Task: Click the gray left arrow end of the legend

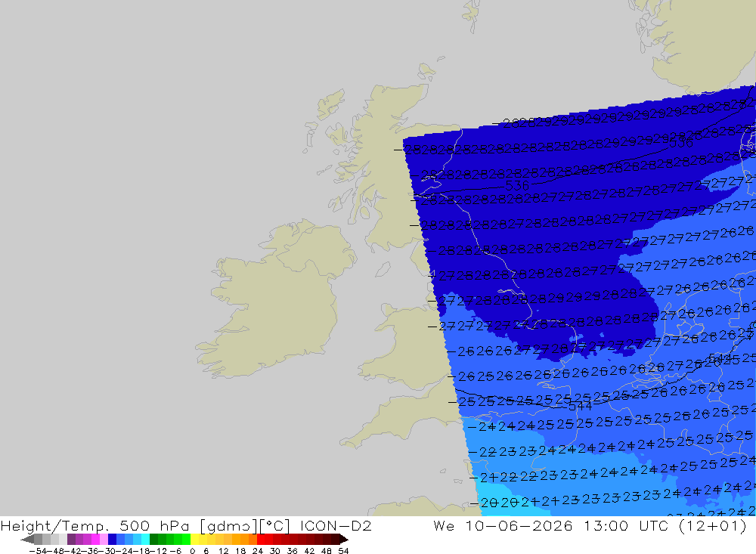Action: point(27,540)
